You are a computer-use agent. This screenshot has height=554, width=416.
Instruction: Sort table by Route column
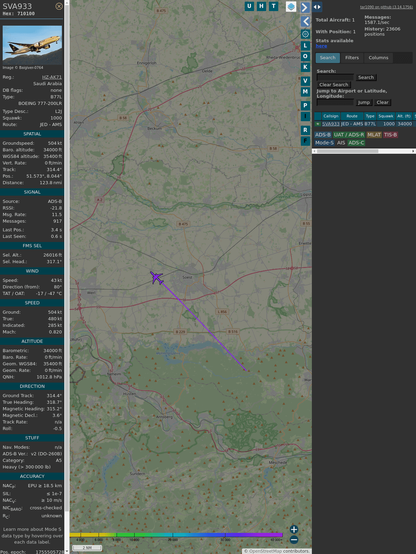point(352,116)
